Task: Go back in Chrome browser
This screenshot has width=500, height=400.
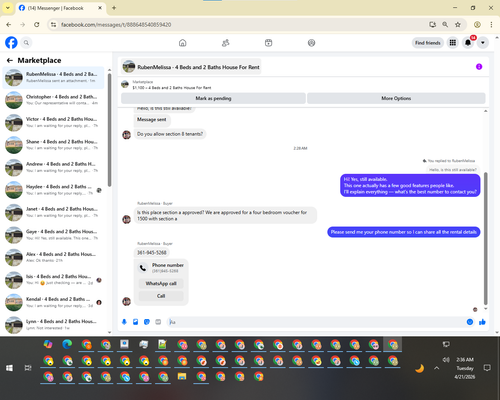Action: click(9, 25)
